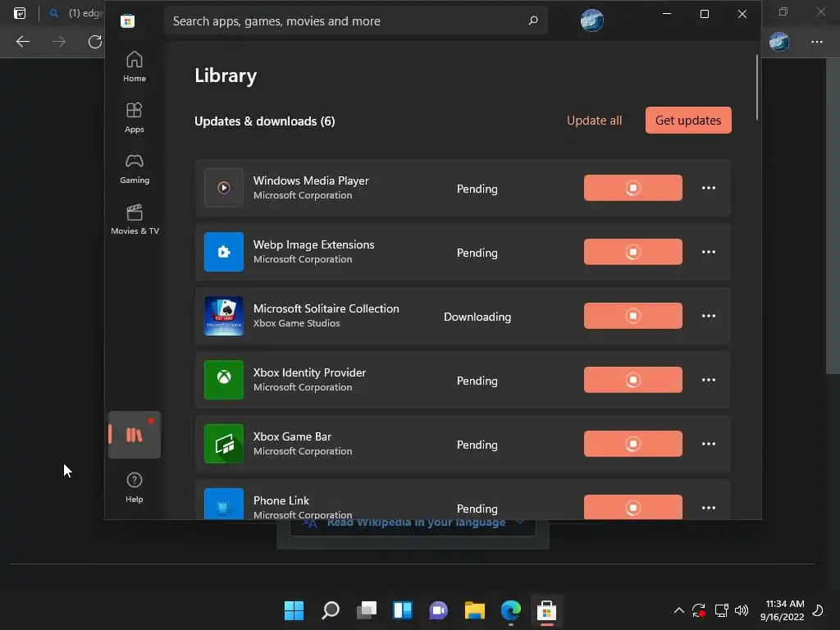Select the (1) edge browser tab
Screen dimensions: 840x630
(x=75, y=13)
